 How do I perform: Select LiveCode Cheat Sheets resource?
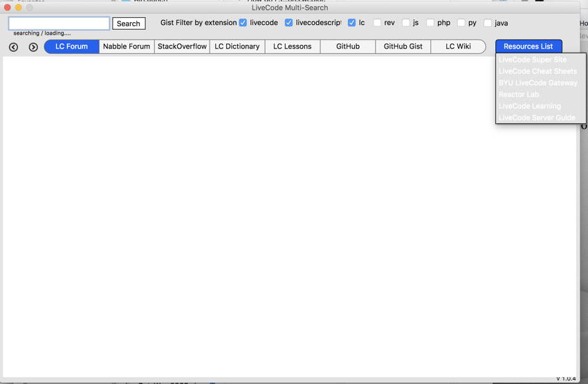(x=538, y=71)
